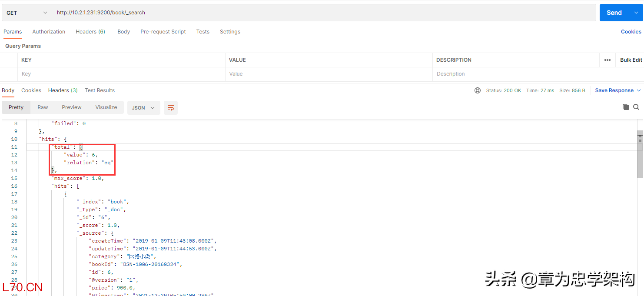The width and height of the screenshot is (644, 296).
Task: Open the Settings tab
Action: click(230, 32)
